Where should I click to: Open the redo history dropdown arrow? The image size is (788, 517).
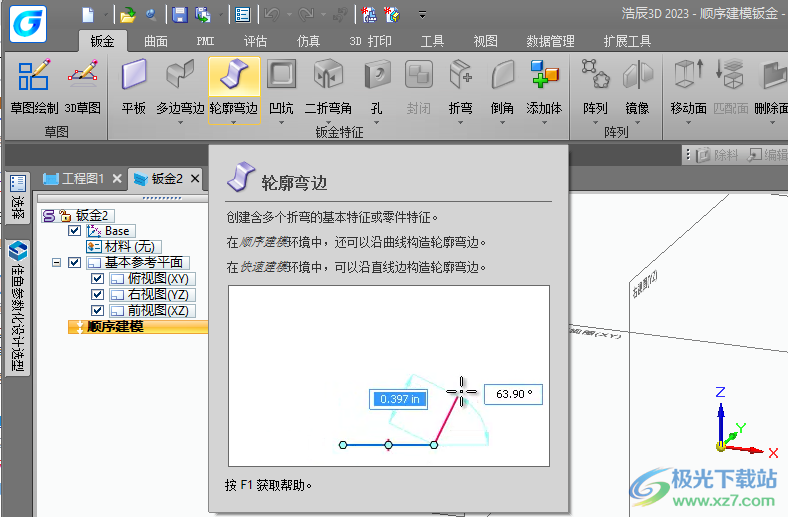coord(324,16)
